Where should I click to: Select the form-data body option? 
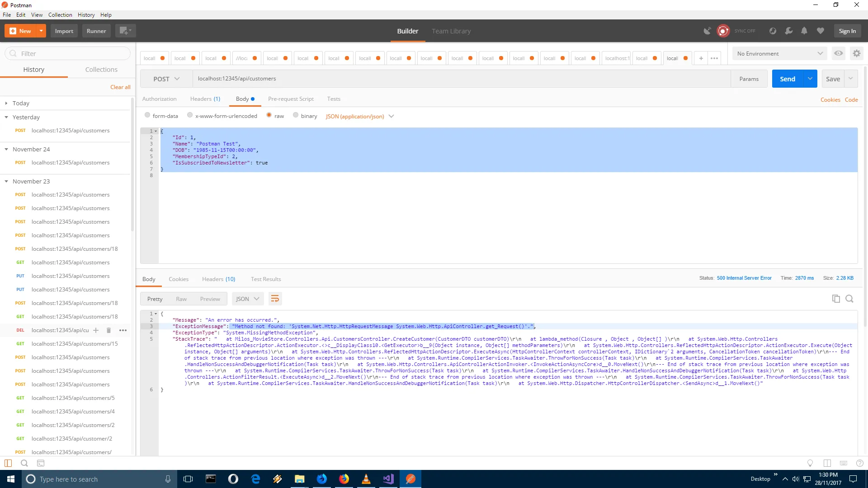(x=147, y=116)
